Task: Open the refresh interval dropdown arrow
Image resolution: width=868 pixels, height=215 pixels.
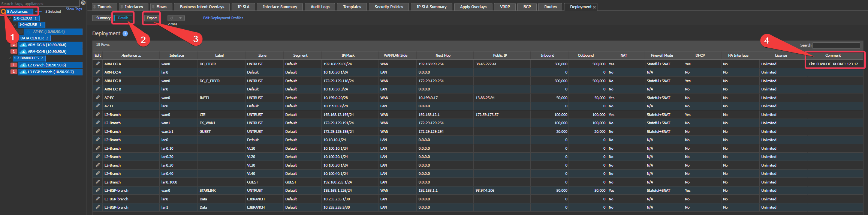Action: (181, 18)
